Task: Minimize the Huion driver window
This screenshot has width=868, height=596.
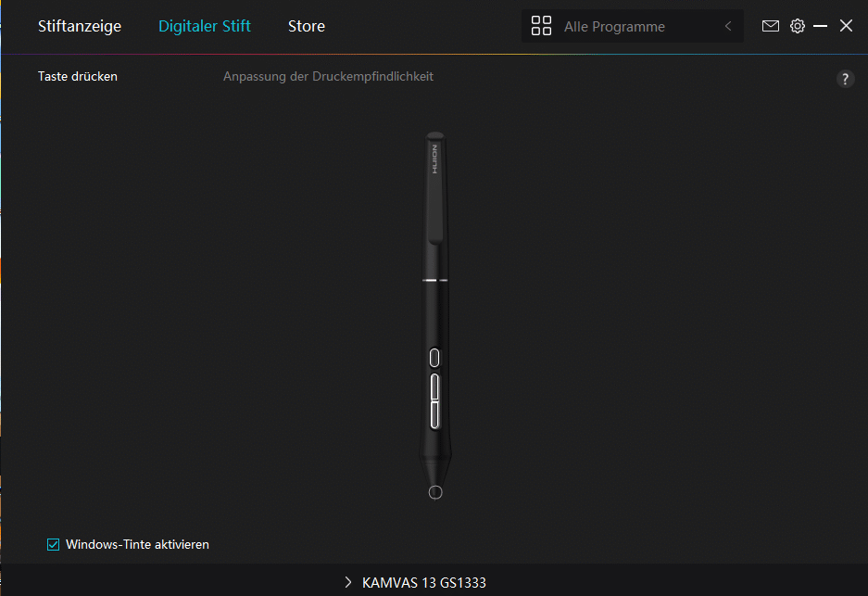Action: pos(820,26)
